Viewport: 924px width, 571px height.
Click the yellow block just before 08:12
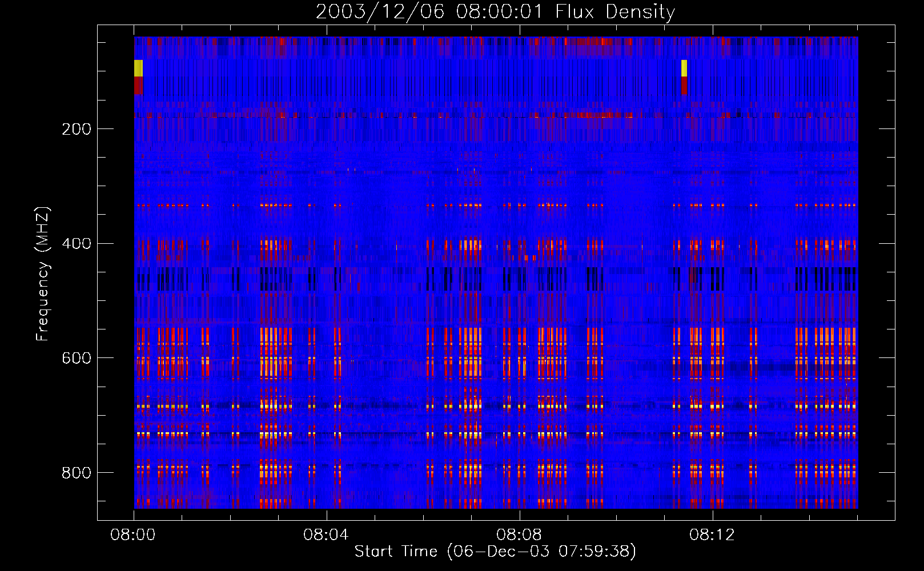pyautogui.click(x=684, y=68)
